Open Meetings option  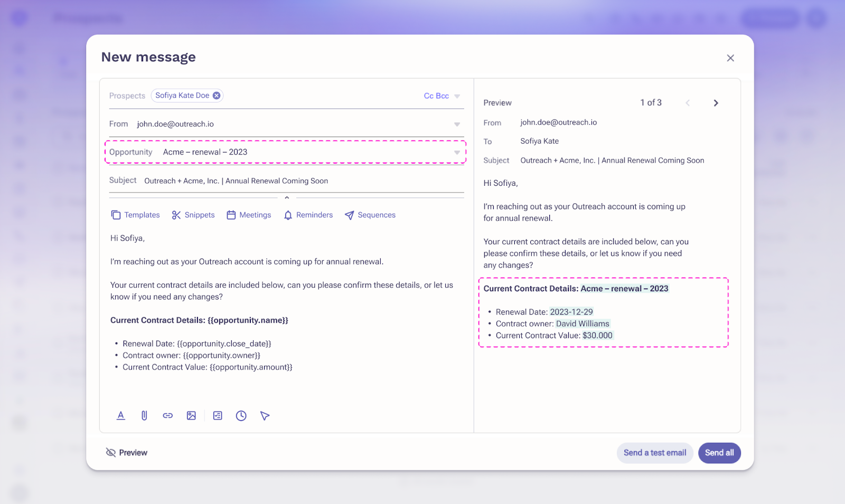click(x=249, y=215)
